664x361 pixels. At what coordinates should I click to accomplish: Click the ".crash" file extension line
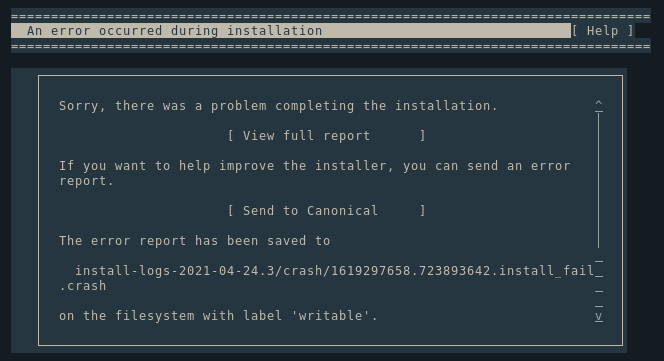pyautogui.click(x=83, y=286)
